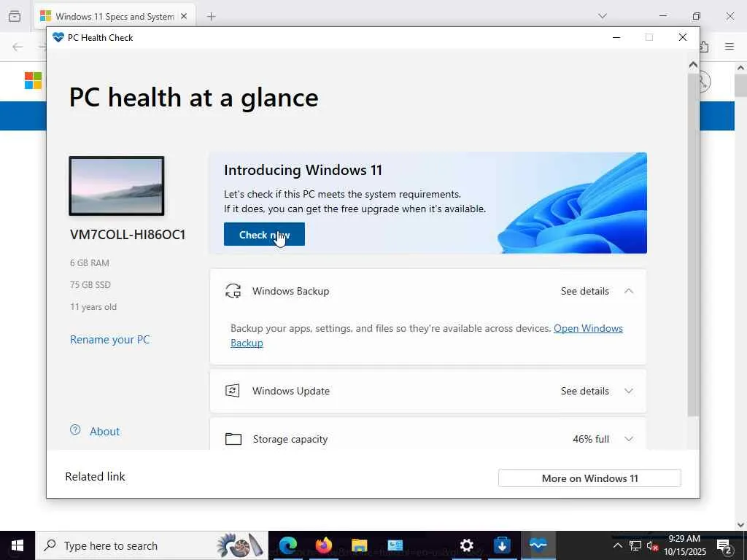The image size is (747, 560).
Task: Click Rename your PC link
Action: point(109,340)
